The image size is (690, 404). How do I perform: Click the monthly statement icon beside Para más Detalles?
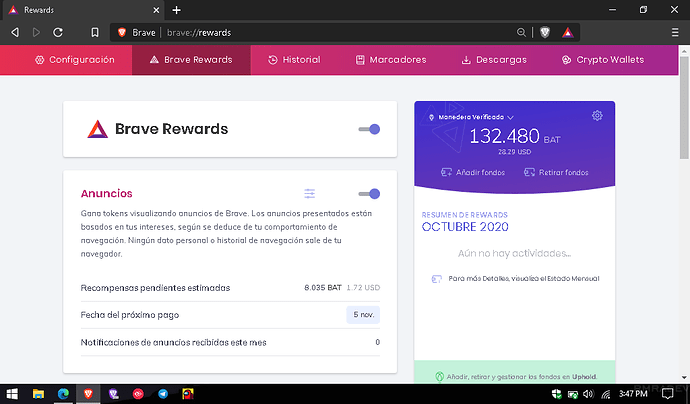(x=437, y=279)
